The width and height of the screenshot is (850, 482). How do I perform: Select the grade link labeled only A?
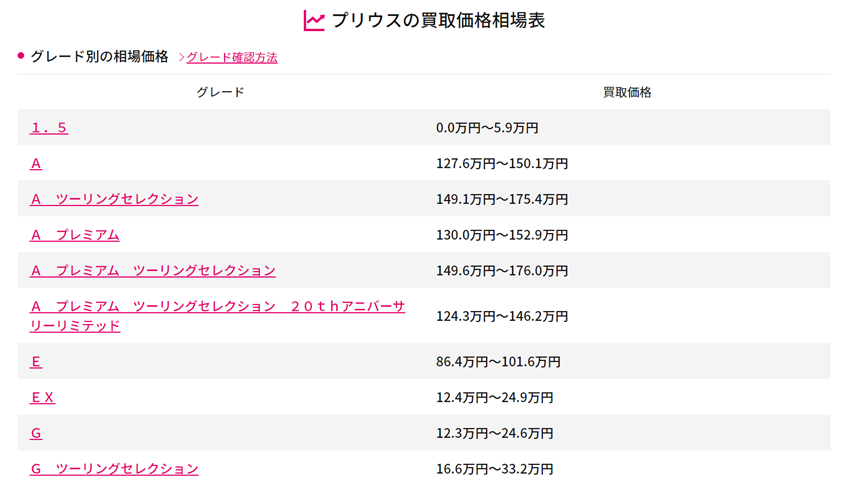(36, 163)
